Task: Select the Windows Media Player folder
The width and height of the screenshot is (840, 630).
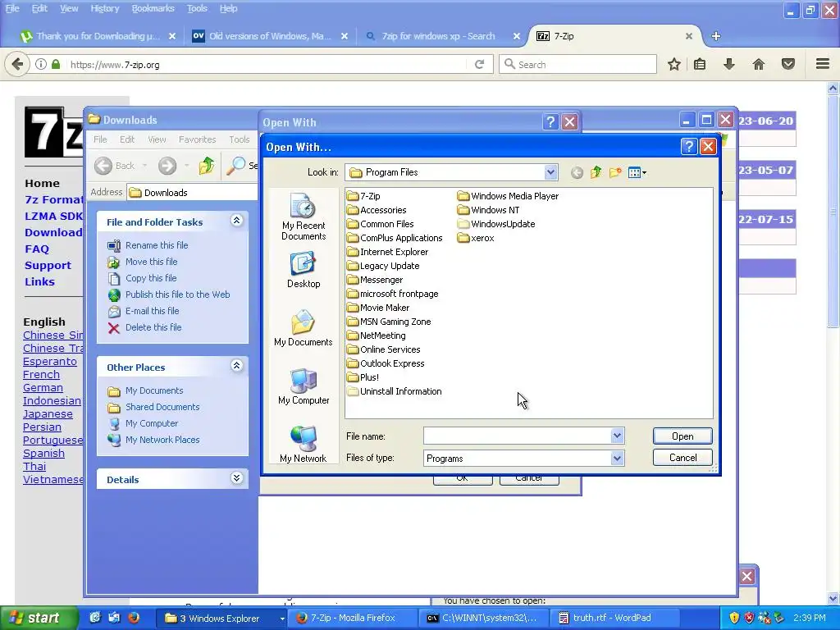Action: (x=508, y=196)
